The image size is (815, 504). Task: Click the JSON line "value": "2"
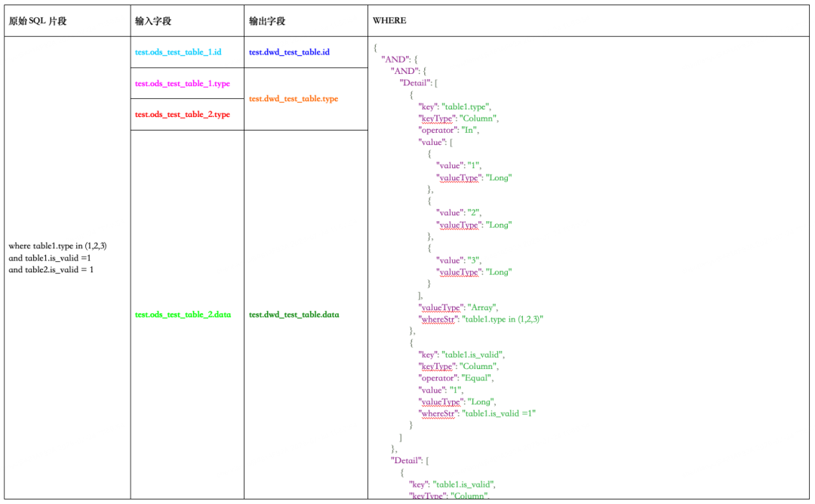tap(459, 213)
